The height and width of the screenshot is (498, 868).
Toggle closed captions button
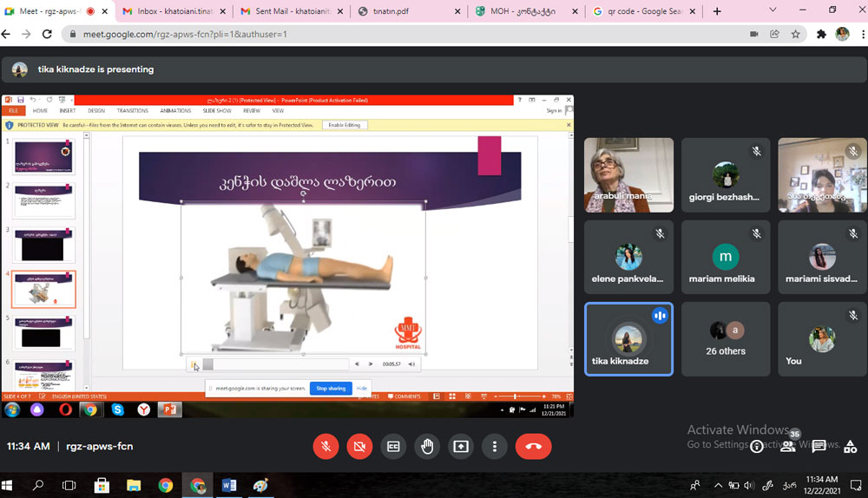tap(393, 446)
